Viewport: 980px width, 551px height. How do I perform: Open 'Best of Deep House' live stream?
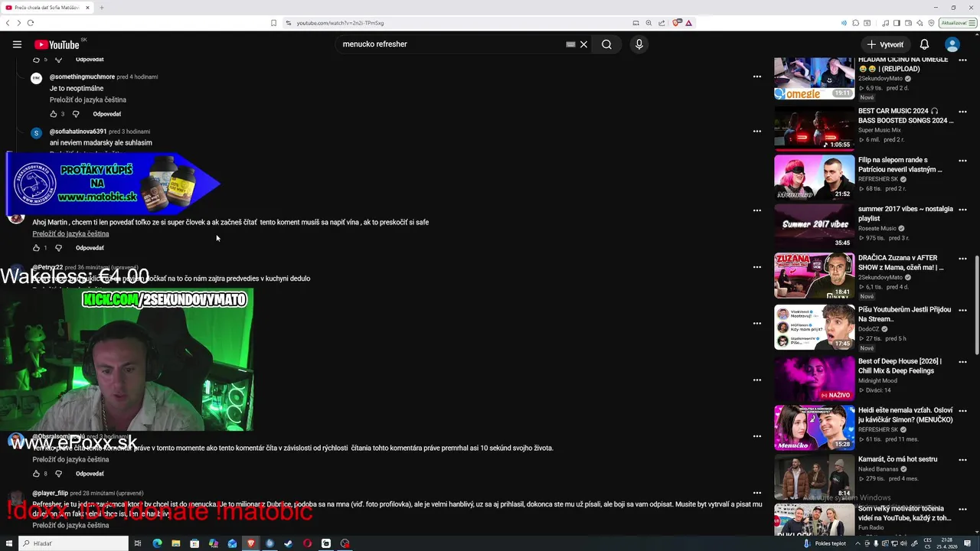point(814,378)
